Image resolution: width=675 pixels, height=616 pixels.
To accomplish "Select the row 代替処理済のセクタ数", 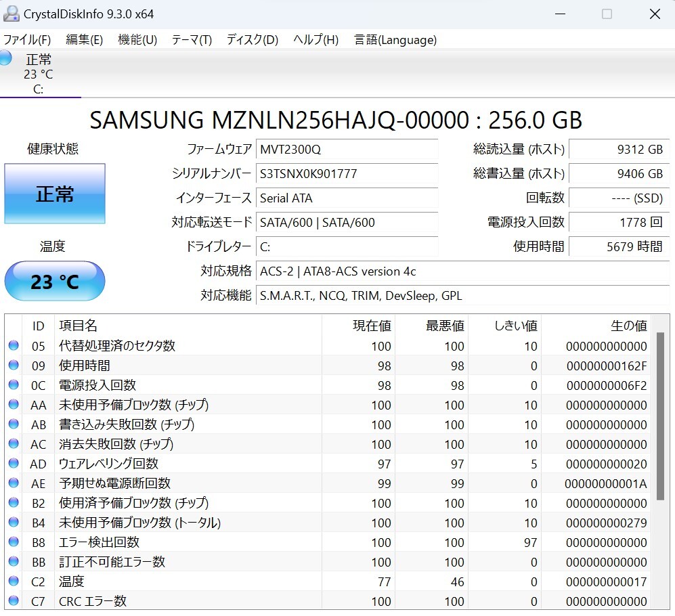I will point(329,346).
